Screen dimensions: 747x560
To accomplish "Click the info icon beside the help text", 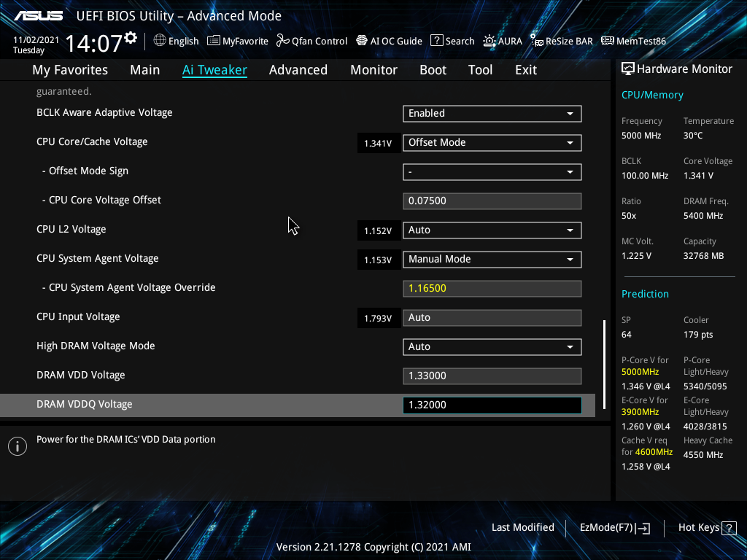I will pyautogui.click(x=18, y=446).
